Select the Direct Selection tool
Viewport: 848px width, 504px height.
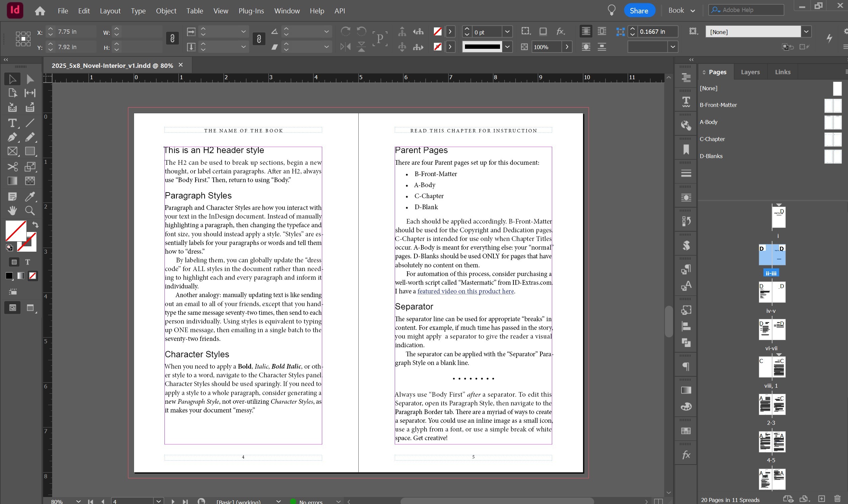point(30,79)
